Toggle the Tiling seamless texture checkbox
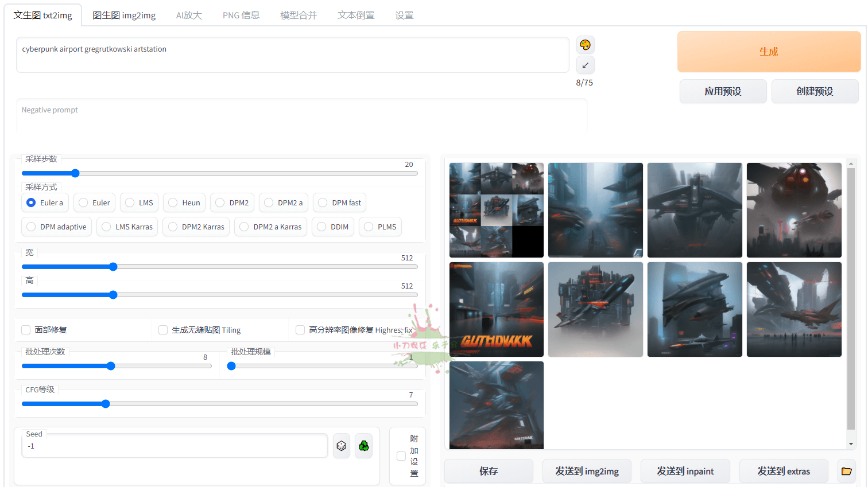 (163, 330)
